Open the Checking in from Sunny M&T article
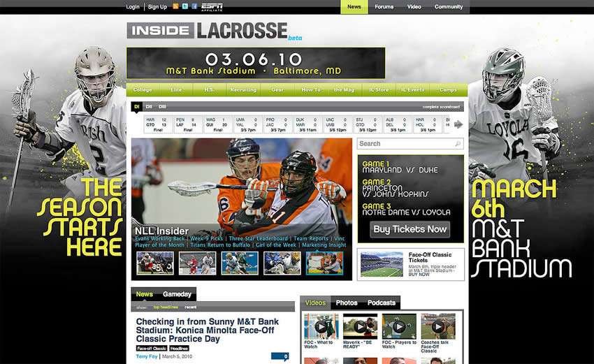This screenshot has height=364, width=594. tap(208, 330)
